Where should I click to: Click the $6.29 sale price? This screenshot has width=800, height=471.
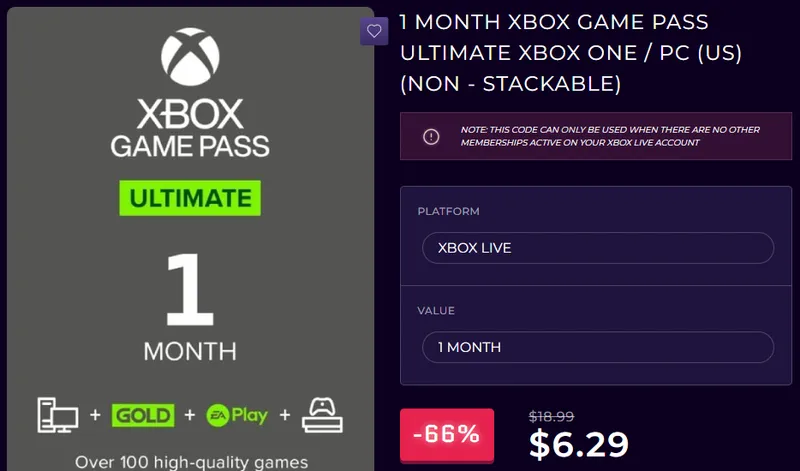tap(579, 444)
